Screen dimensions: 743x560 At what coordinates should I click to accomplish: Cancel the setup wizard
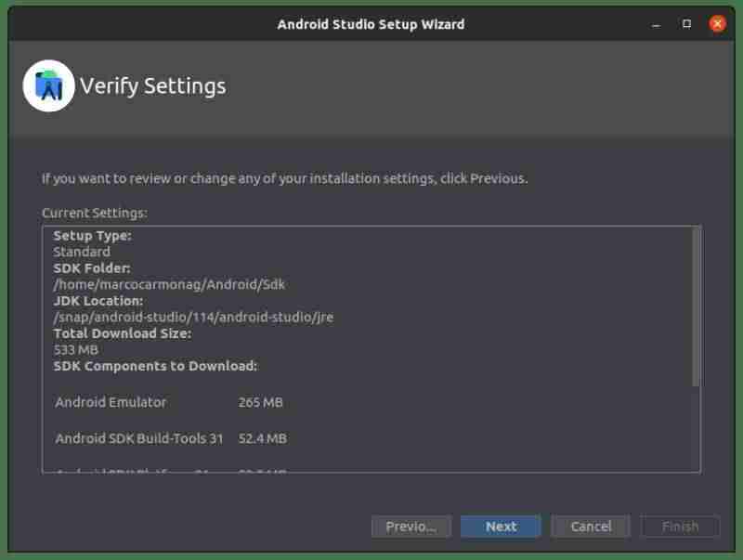[591, 527]
